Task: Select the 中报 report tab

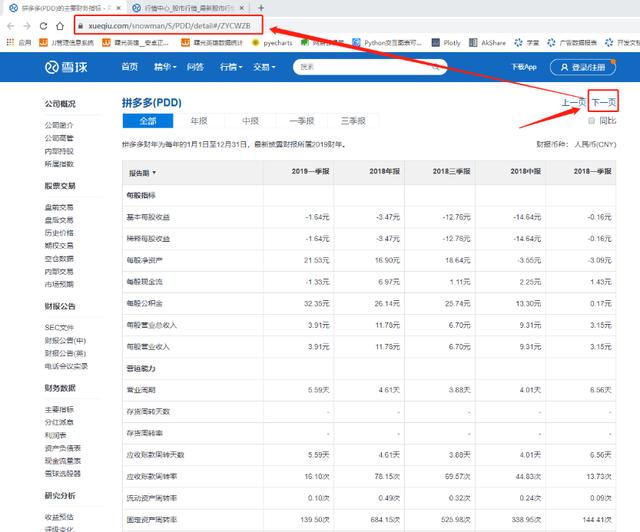Action: tap(251, 121)
